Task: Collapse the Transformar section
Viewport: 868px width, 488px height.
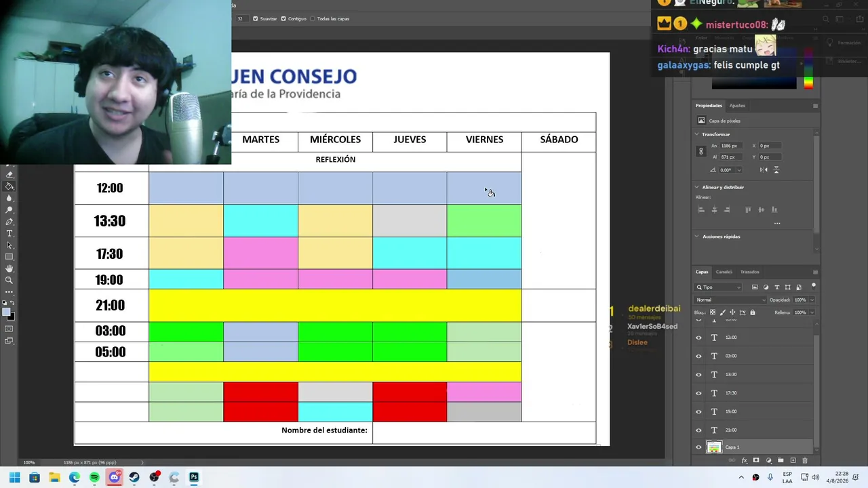Action: 697,134
